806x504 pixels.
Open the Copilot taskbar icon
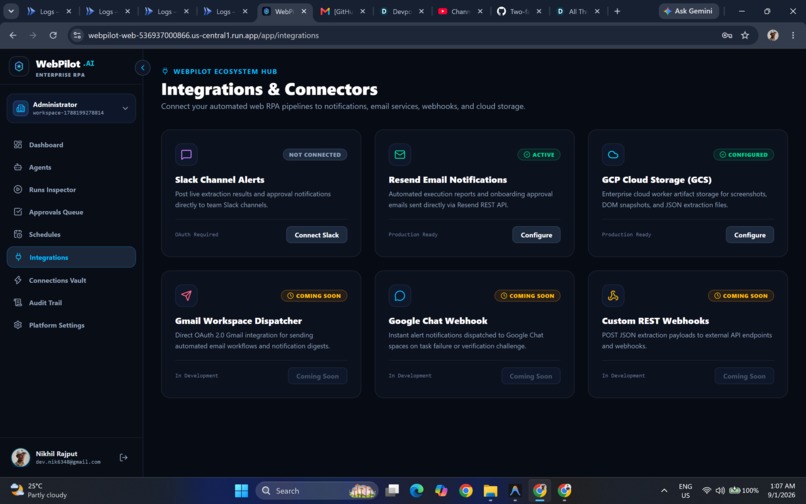click(441, 491)
